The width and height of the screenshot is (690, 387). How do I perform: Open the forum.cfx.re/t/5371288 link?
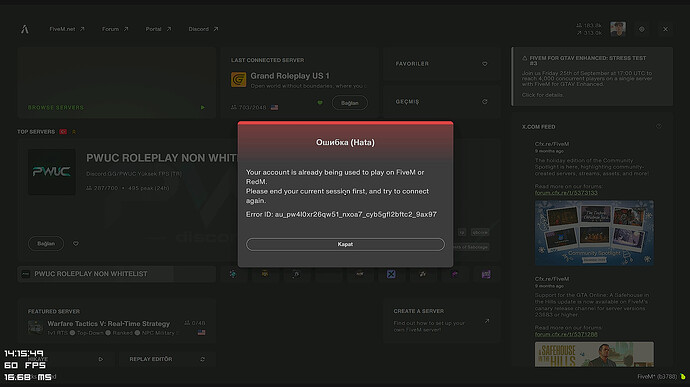click(x=566, y=334)
